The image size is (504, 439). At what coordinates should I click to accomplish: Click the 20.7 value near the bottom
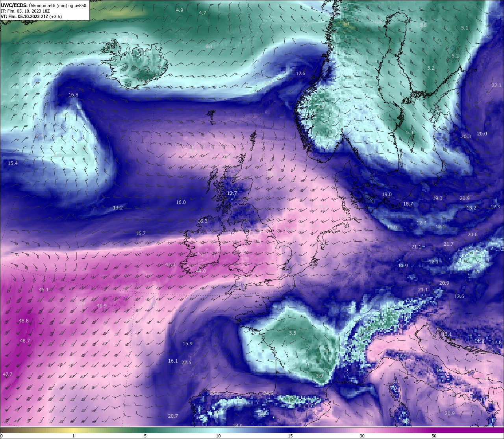point(173,416)
